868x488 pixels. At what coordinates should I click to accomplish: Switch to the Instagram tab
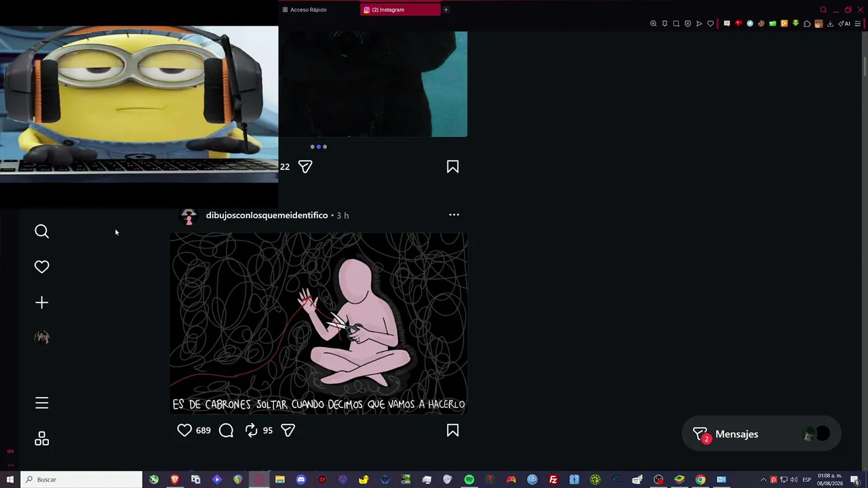(400, 9)
